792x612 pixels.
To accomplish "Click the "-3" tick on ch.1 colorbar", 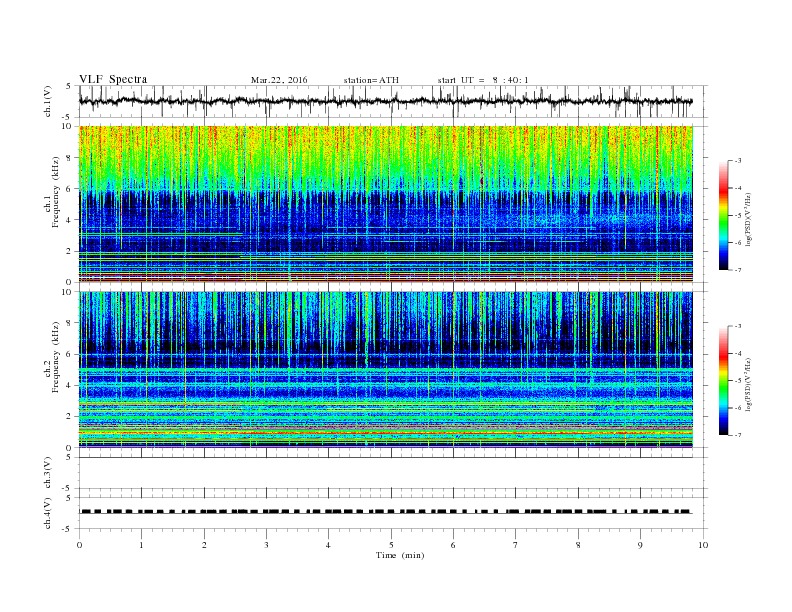I will click(738, 161).
